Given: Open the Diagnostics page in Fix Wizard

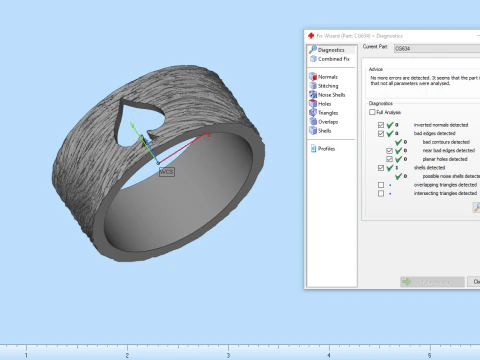Looking at the screenshot, I should click(x=331, y=50).
